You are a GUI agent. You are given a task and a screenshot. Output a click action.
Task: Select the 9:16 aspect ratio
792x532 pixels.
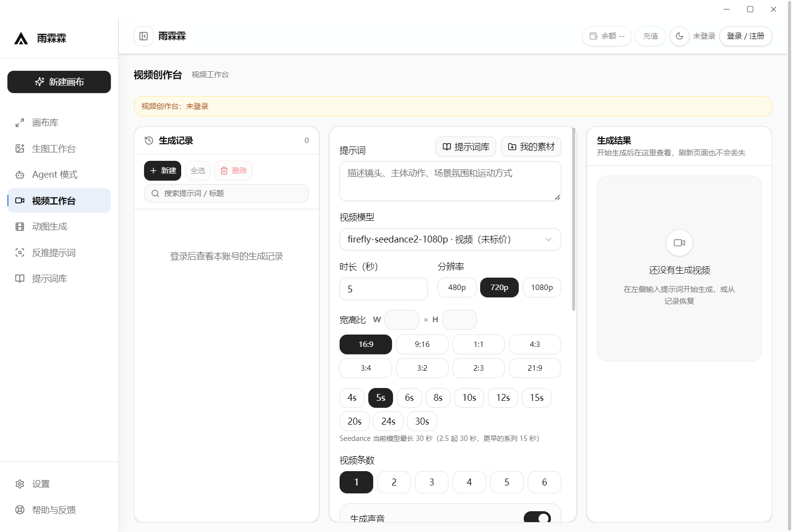[422, 344]
